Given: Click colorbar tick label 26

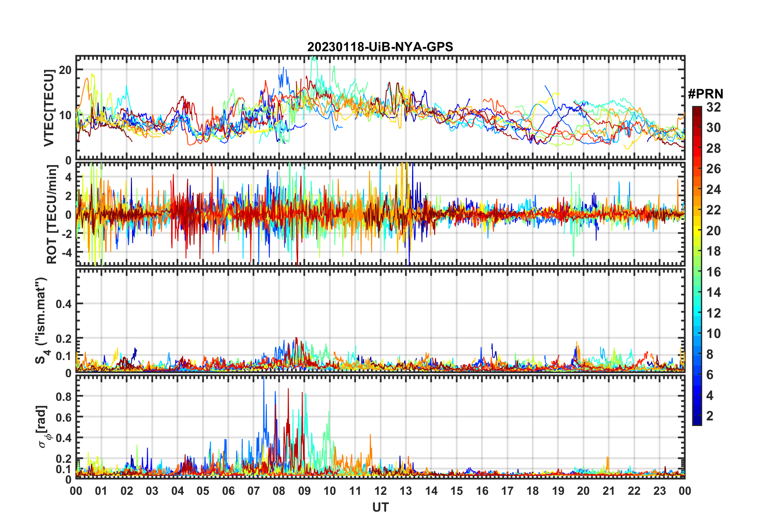Looking at the screenshot, I should [x=713, y=169].
